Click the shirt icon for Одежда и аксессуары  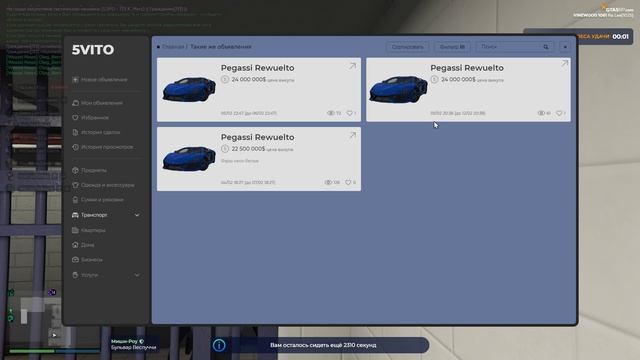(x=75, y=185)
